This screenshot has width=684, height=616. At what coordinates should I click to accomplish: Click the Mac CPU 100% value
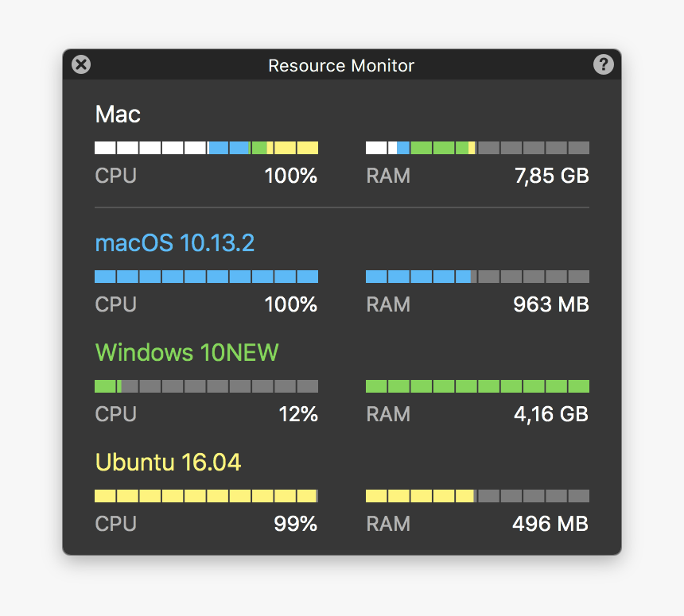point(291,176)
